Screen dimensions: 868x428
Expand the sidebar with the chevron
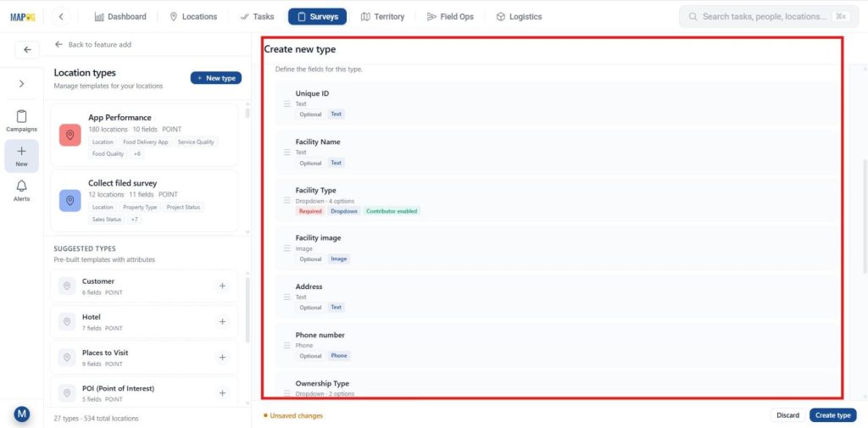(x=21, y=84)
